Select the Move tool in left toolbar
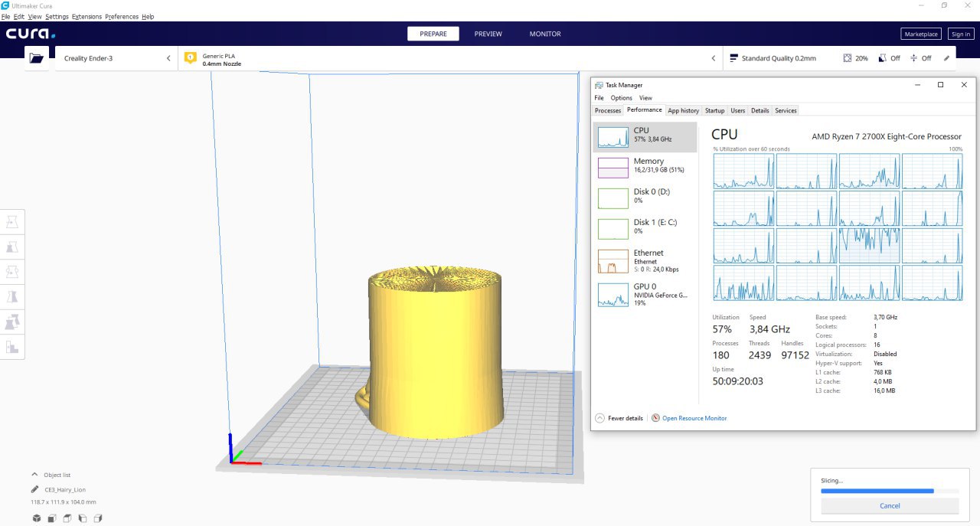Screen dimensions: 980x526 point(12,222)
